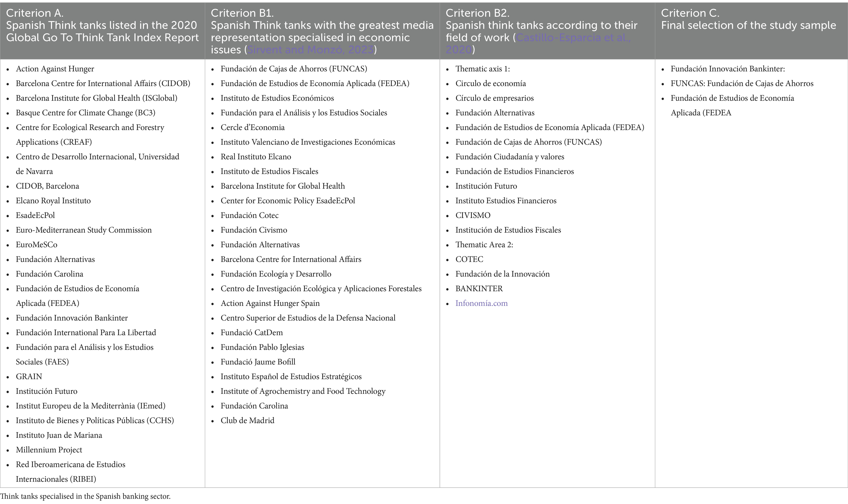Select 'Instituto de Bienes y Políticas Públicas (CCHS)'
Viewport: 848px width, 504px height.
95,420
